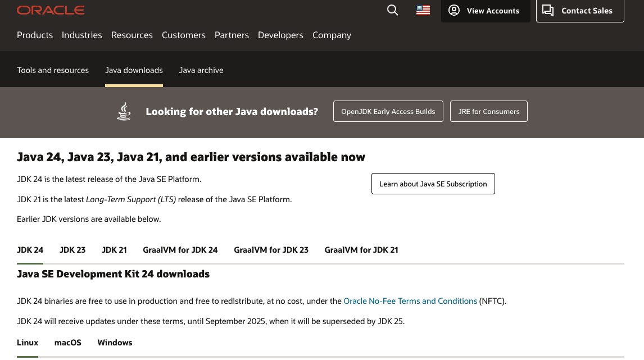Click the Java coffee cup icon

(124, 111)
